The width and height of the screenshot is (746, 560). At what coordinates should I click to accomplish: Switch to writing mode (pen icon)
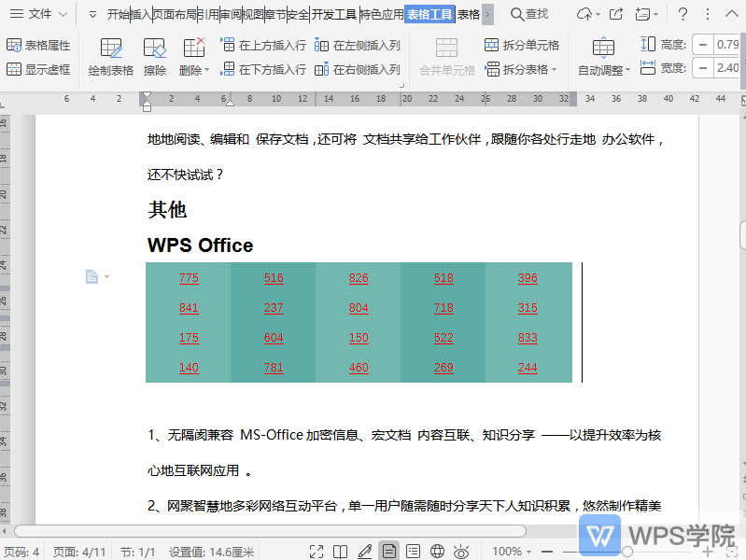pyautogui.click(x=364, y=552)
